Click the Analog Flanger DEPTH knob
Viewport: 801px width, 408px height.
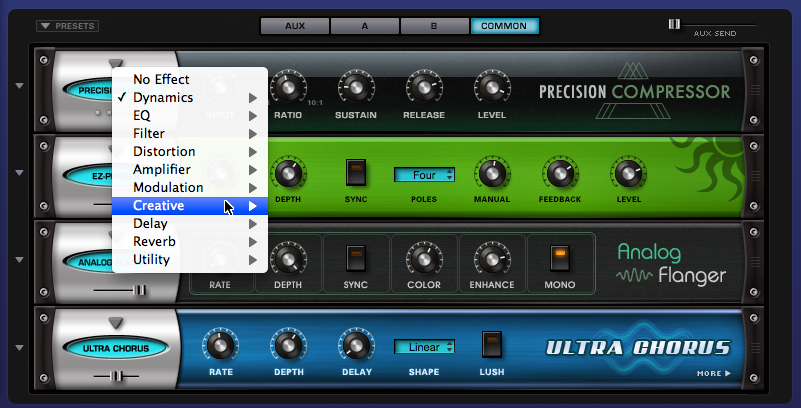[288, 259]
